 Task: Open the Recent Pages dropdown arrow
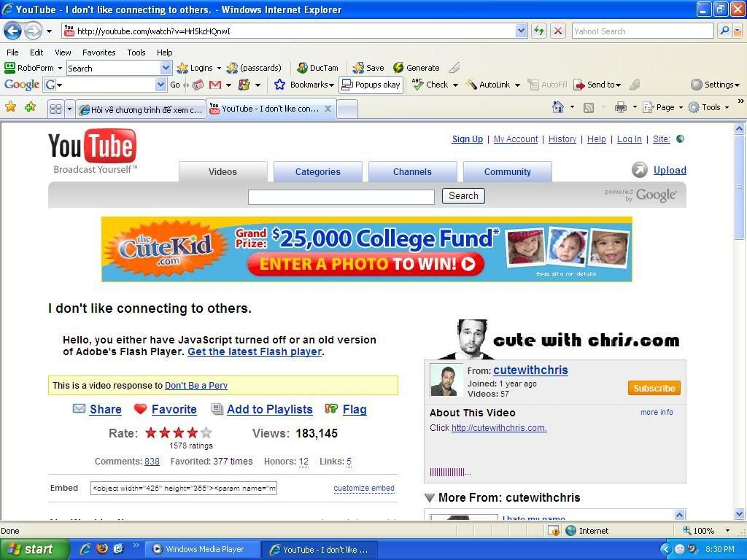[x=49, y=31]
